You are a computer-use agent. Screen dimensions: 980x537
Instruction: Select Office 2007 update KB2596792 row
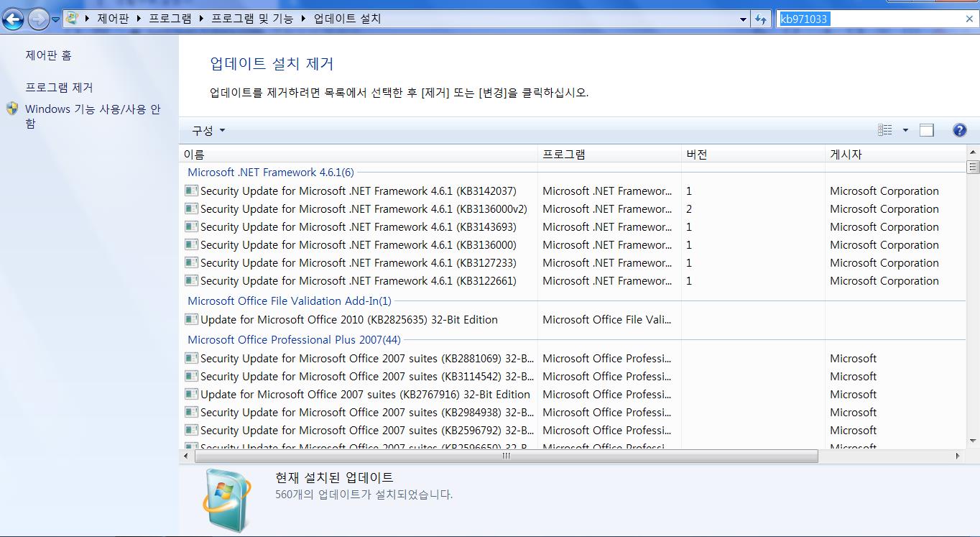point(573,431)
